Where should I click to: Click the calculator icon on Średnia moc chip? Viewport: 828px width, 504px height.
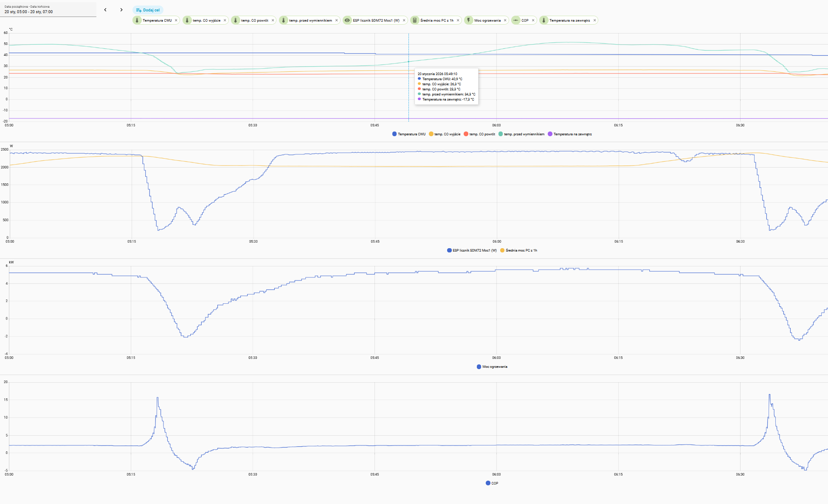(x=415, y=20)
